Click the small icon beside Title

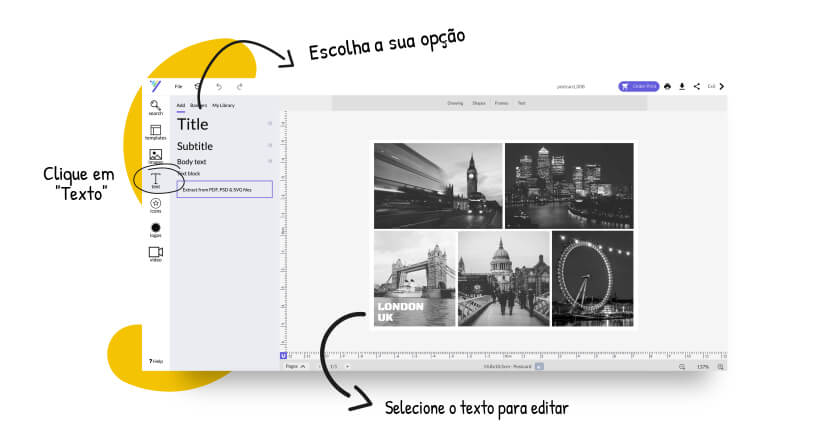tap(270, 123)
